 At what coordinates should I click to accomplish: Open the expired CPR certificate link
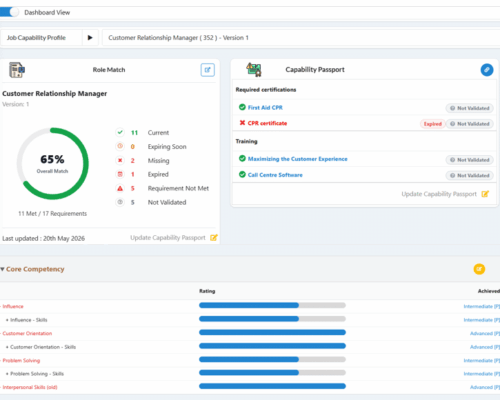267,123
